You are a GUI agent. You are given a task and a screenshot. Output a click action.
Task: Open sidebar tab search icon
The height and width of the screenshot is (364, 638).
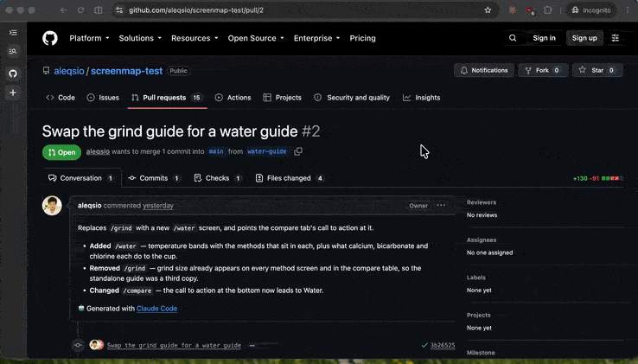[x=13, y=51]
